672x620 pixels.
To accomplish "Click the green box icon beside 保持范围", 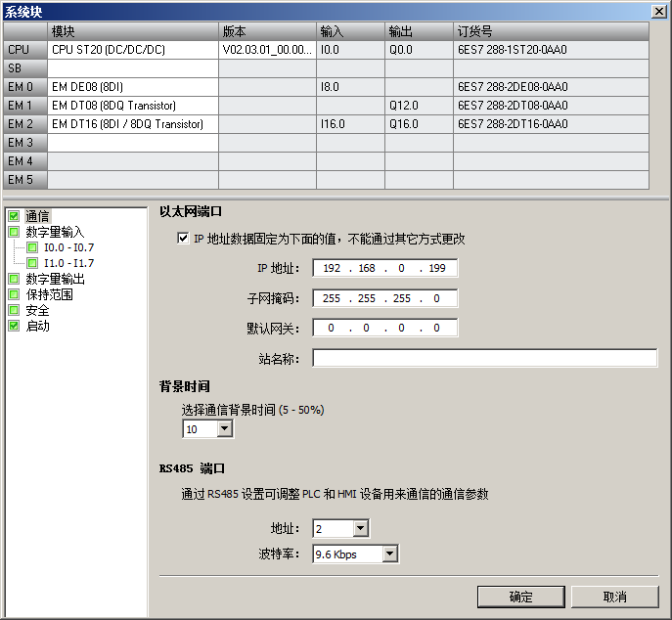I will [x=14, y=294].
